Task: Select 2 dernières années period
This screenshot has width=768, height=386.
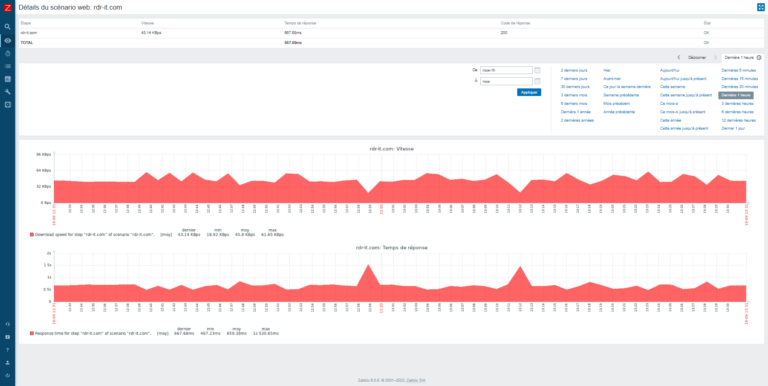Action: pos(577,120)
